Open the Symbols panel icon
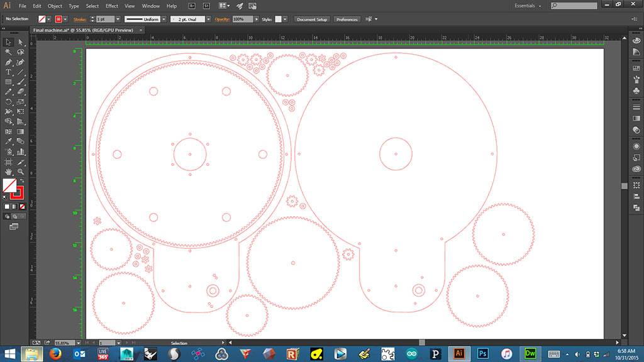 point(636,90)
